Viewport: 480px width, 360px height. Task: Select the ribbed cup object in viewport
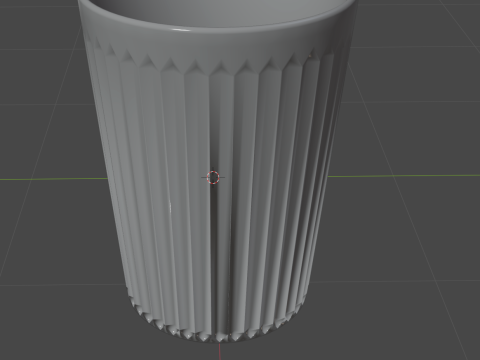pos(218,171)
